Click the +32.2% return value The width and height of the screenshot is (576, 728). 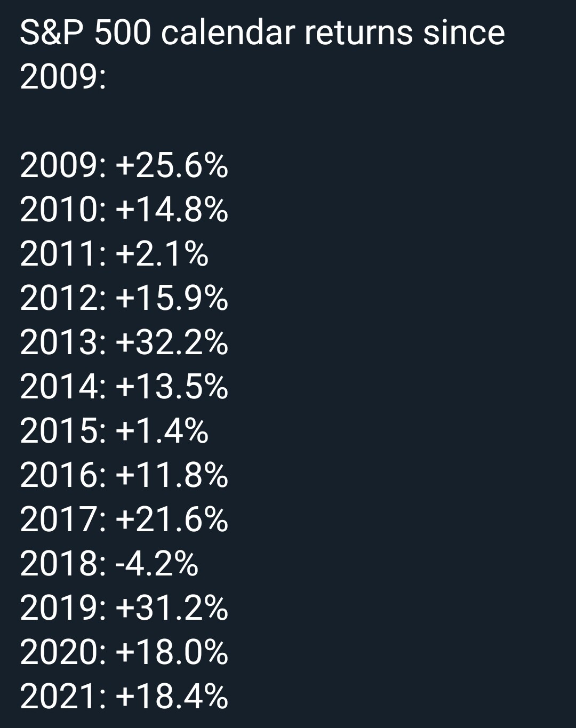172,342
